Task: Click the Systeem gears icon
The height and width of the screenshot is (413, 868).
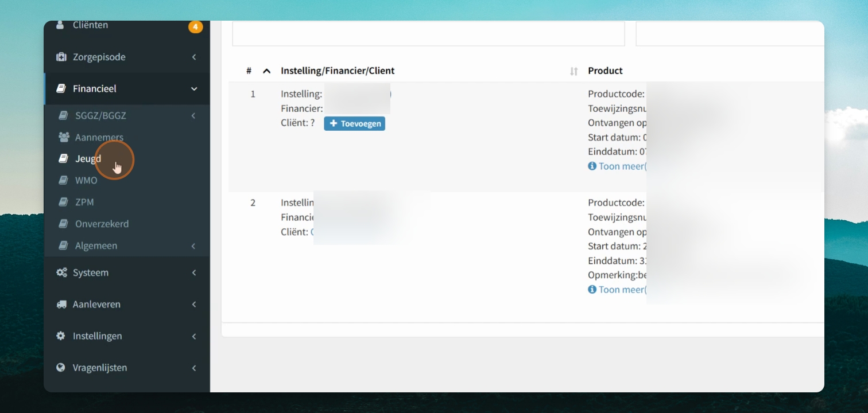Action: click(x=61, y=272)
